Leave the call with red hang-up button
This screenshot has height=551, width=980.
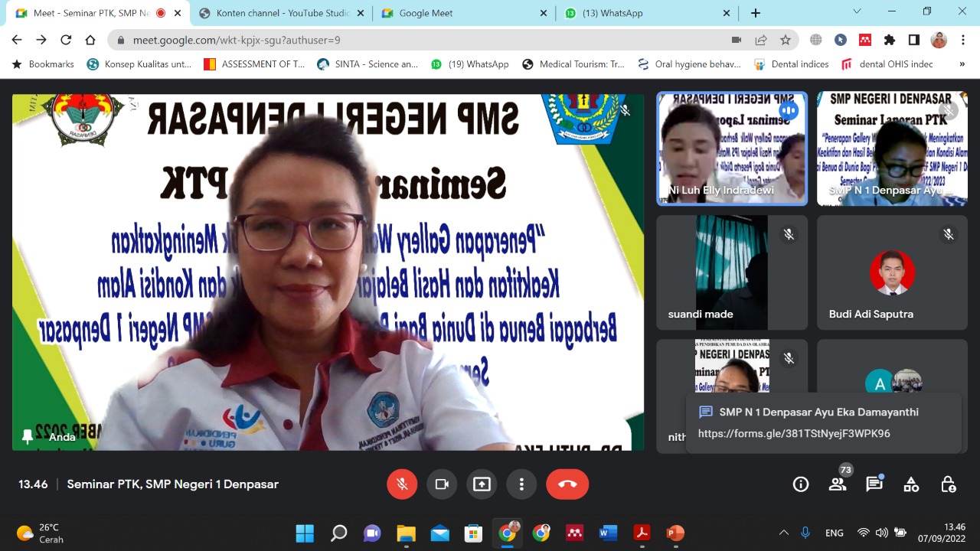[567, 484]
